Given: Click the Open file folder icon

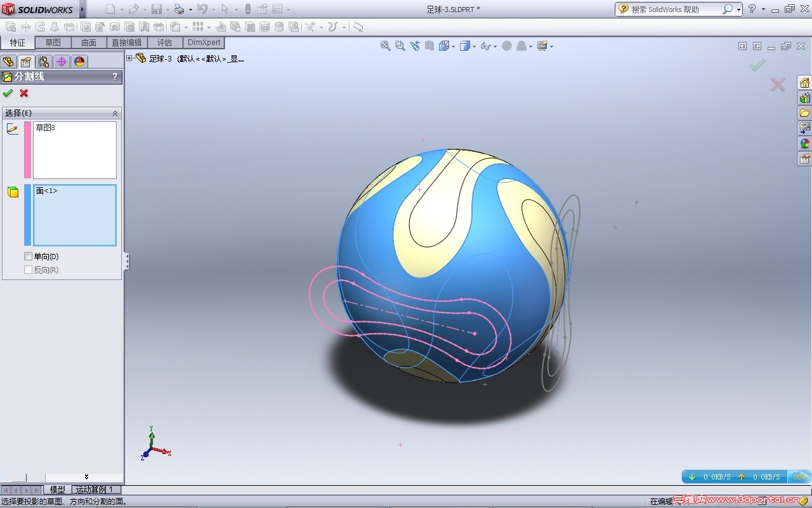Looking at the screenshot, I should pos(133,9).
